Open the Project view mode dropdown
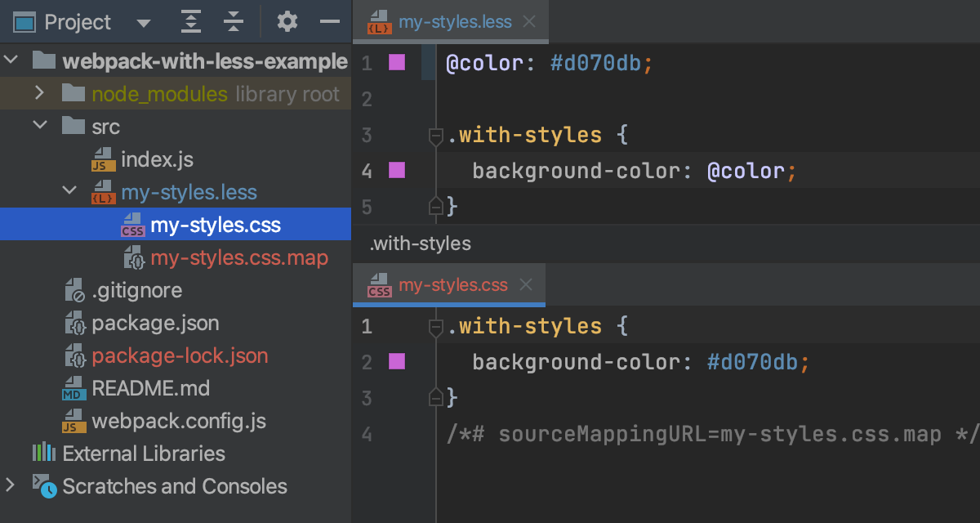Screen dimensions: 980x523 click(x=144, y=22)
